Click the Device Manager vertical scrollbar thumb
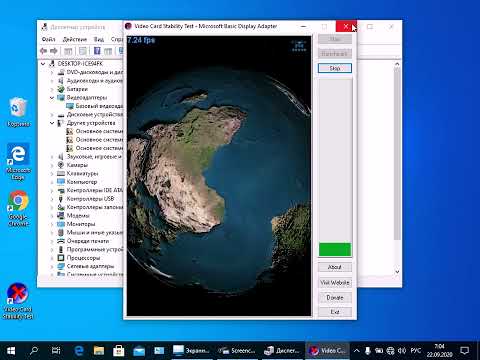 pyautogui.click(x=397, y=153)
